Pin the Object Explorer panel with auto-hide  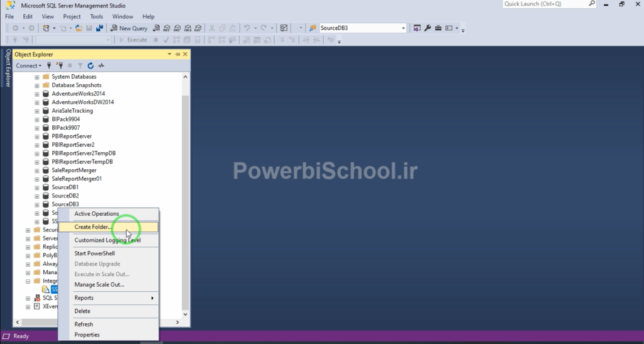pyautogui.click(x=177, y=55)
